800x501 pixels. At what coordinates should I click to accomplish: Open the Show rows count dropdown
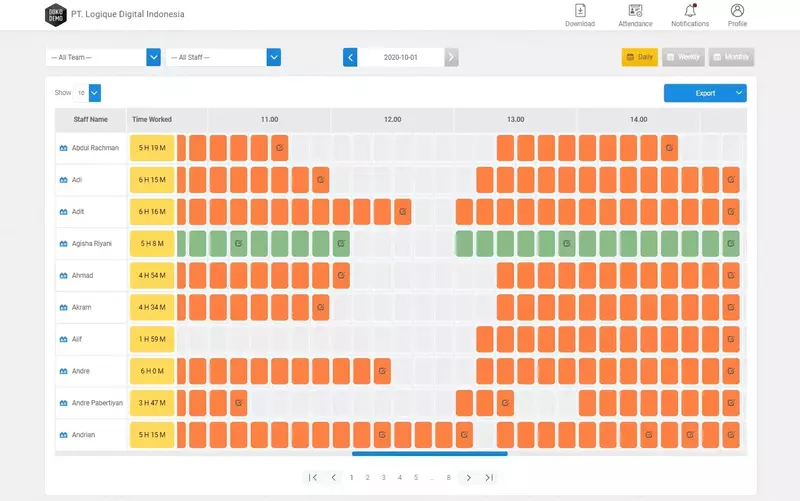tap(87, 93)
